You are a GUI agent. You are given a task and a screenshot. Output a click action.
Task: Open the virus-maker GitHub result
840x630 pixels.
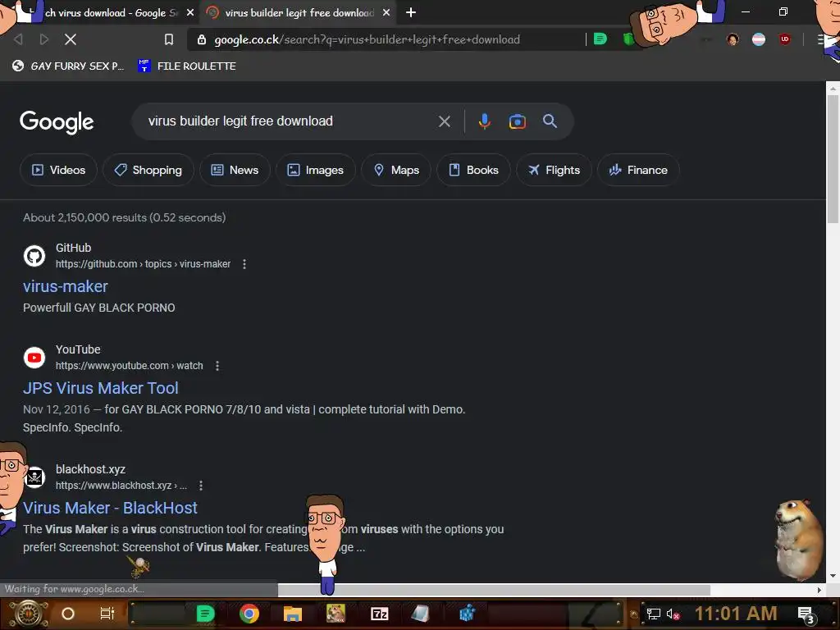(66, 286)
